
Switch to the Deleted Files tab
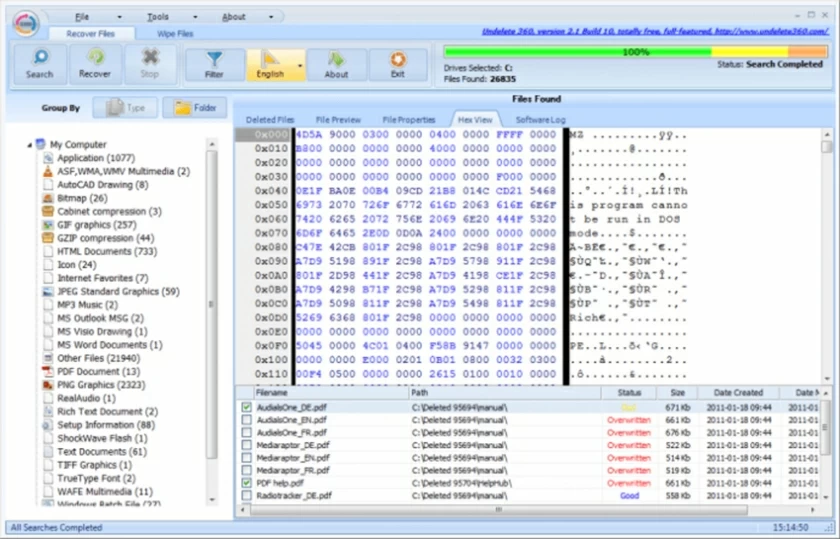(270, 120)
